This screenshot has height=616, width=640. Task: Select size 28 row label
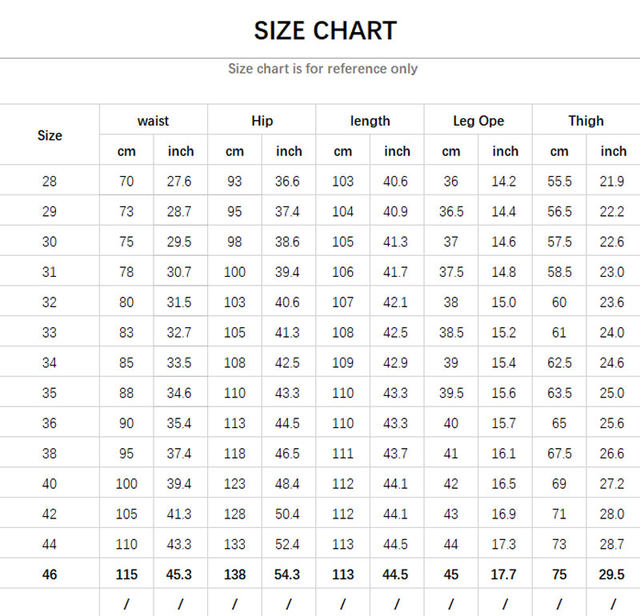(x=50, y=181)
